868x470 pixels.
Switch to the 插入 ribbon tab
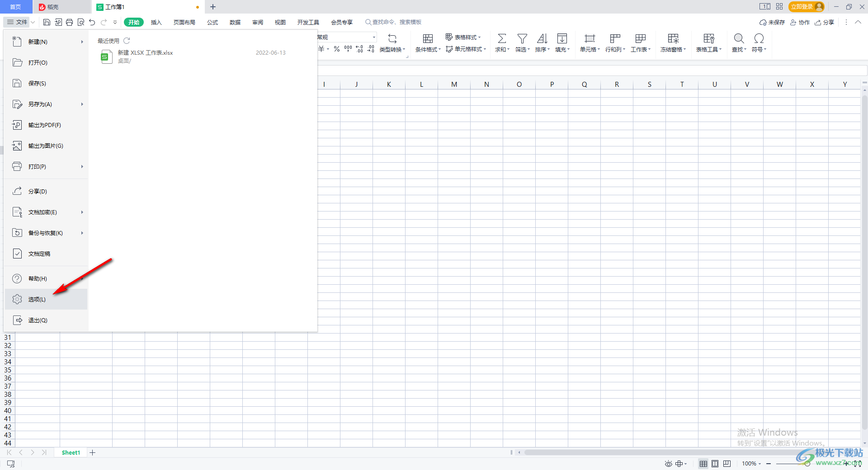(156, 22)
